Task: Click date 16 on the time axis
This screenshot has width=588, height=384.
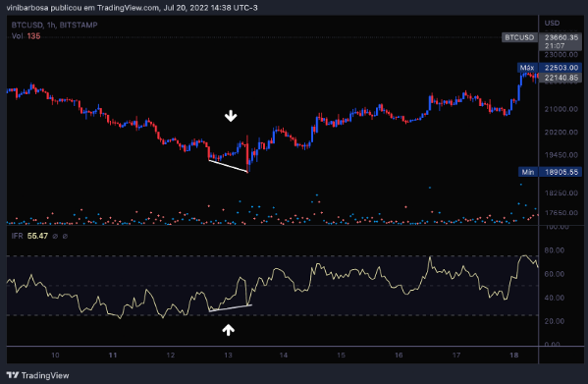Action: click(399, 355)
